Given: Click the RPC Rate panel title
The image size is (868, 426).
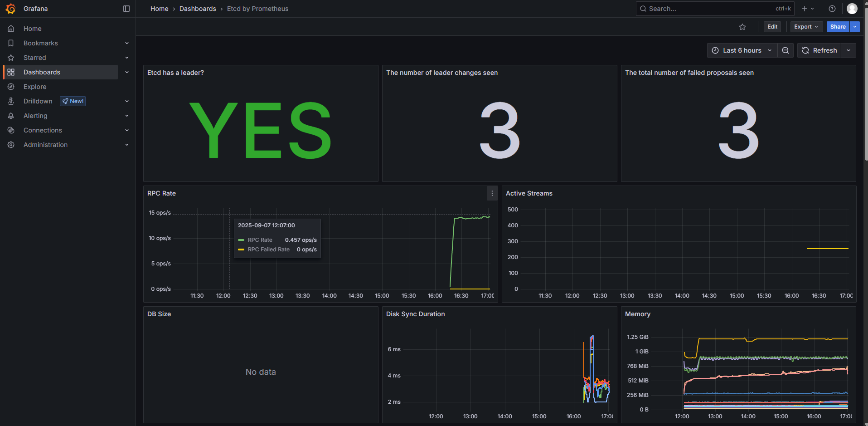Looking at the screenshot, I should (x=161, y=193).
